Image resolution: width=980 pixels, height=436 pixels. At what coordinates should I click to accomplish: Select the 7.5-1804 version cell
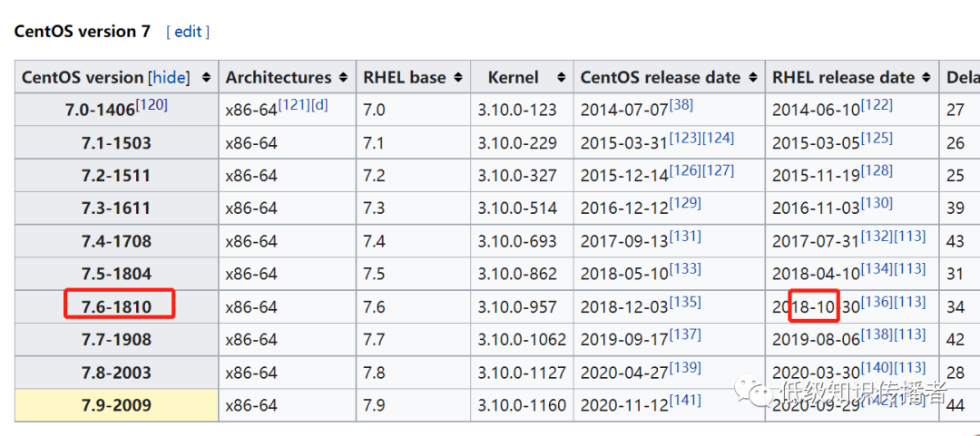[x=116, y=274]
